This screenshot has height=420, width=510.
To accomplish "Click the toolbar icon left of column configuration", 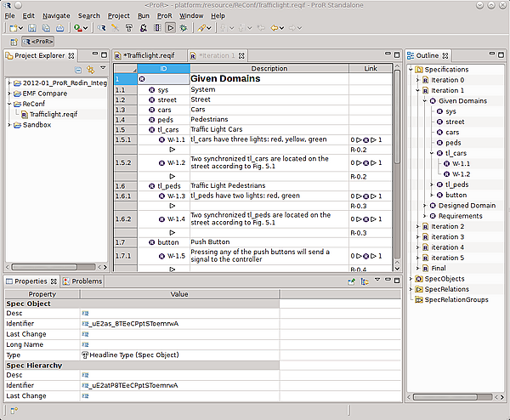I will tap(143, 28).
